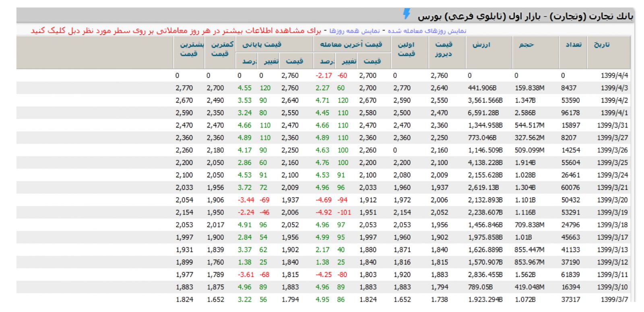Click the volume cell 419.048M
This screenshot has width=644, height=312.
(529, 287)
